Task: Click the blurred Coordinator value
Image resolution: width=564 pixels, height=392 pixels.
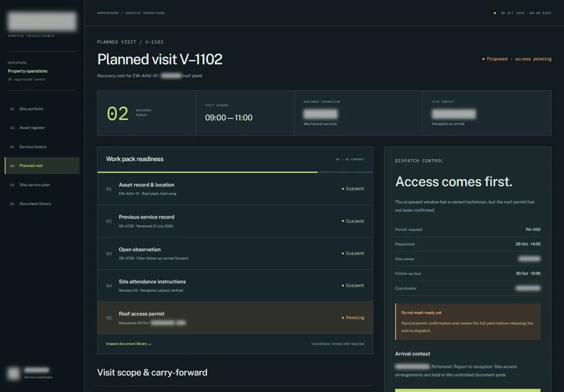Action: point(528,289)
